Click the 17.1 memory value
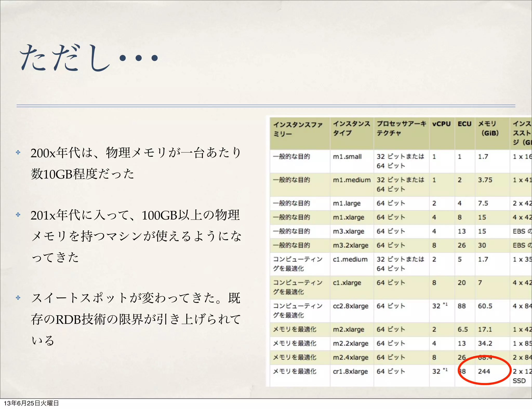This screenshot has width=532, height=409. (485, 329)
